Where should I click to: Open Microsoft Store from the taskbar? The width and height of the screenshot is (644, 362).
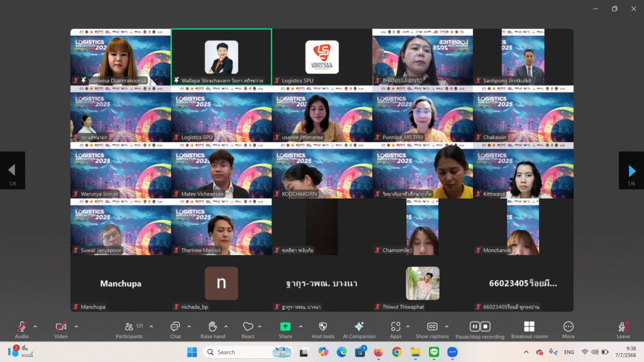(360, 352)
